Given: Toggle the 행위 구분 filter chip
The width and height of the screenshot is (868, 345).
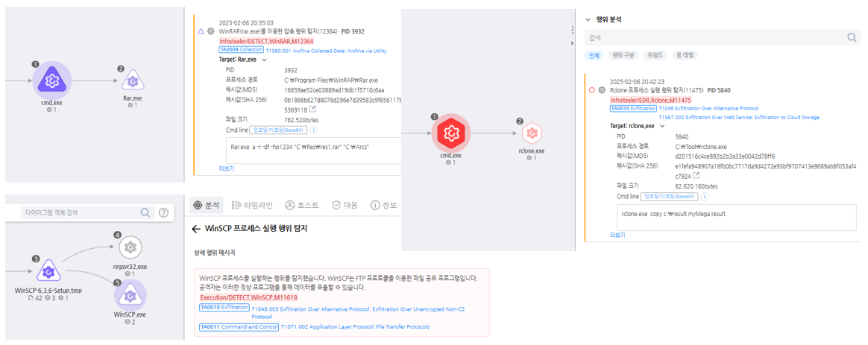Looking at the screenshot, I should click(x=624, y=55).
